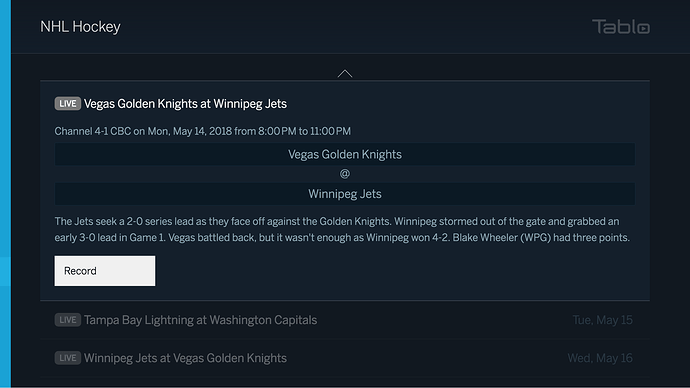Expand the Winnipeg Jets at Vegas Golden Knights row

pyautogui.click(x=345, y=358)
